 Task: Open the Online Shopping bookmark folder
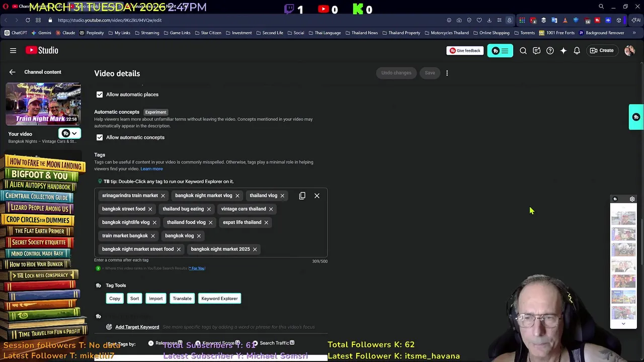tap(491, 33)
